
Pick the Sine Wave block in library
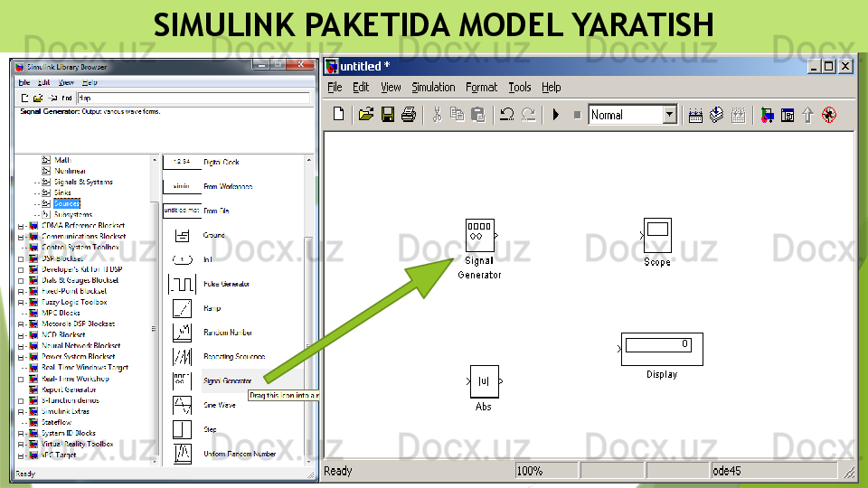click(x=182, y=405)
